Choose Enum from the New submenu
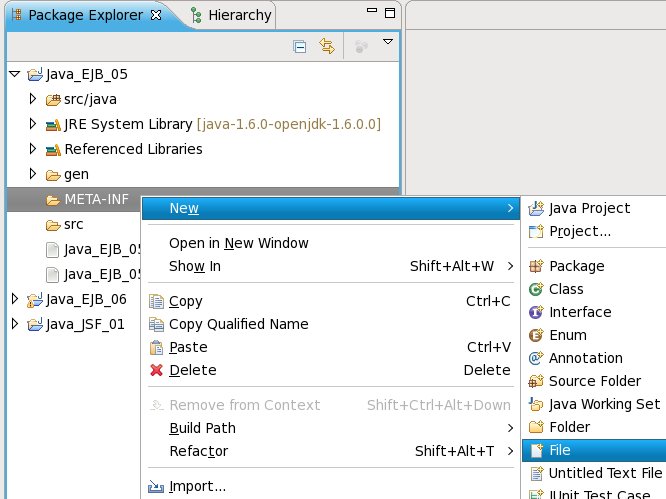666x499 pixels. pyautogui.click(x=567, y=335)
